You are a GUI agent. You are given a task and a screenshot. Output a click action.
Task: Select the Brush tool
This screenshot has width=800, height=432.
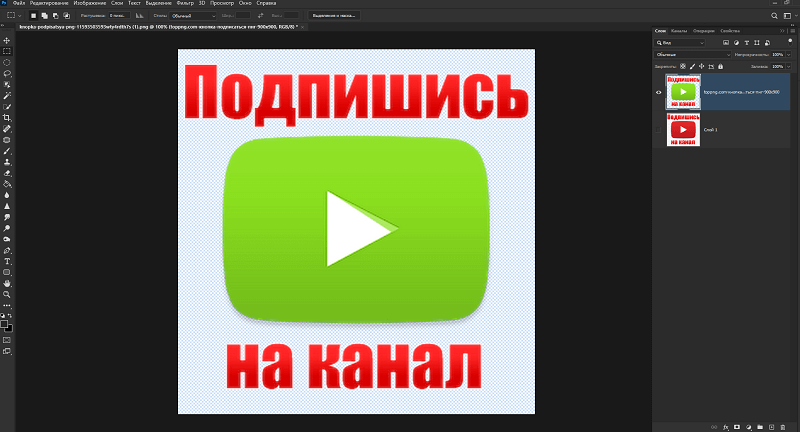pos(7,151)
